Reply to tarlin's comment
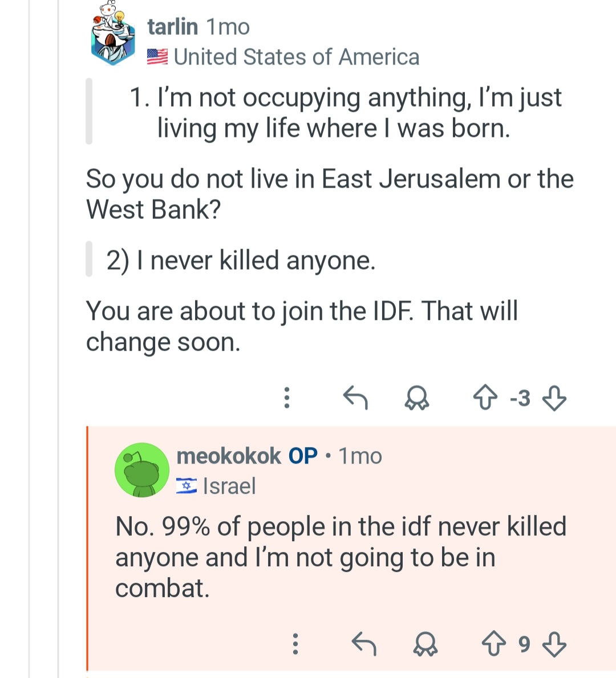Image resolution: width=616 pixels, height=678 pixels. click(x=355, y=397)
